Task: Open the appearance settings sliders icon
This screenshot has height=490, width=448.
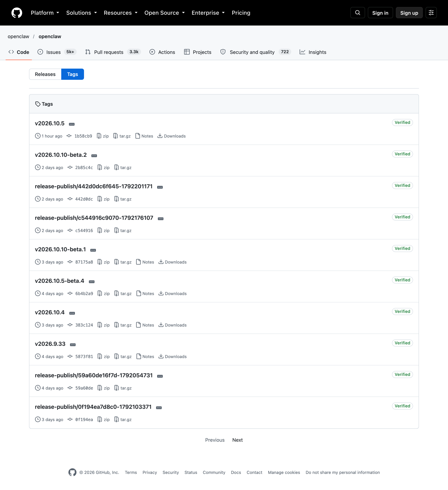Action: coord(431,13)
